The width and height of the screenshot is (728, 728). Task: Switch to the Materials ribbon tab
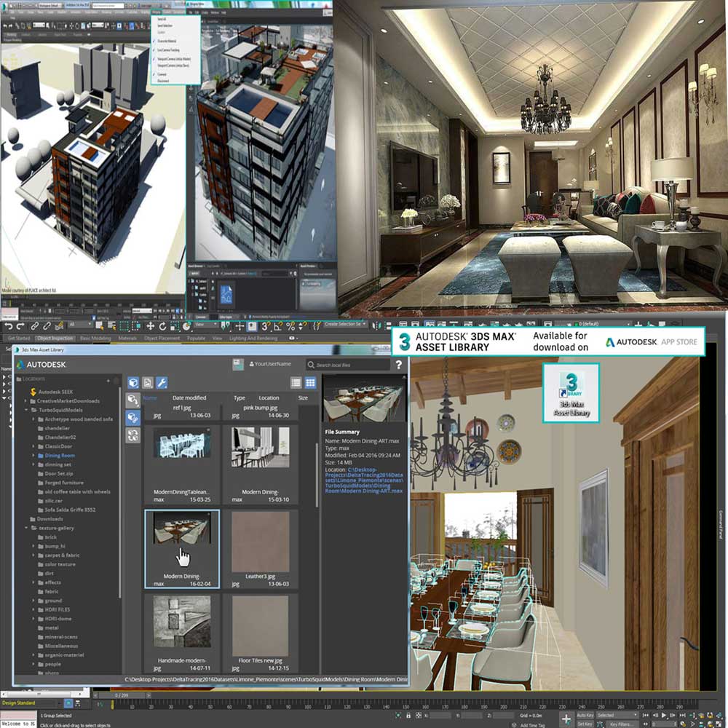click(127, 339)
